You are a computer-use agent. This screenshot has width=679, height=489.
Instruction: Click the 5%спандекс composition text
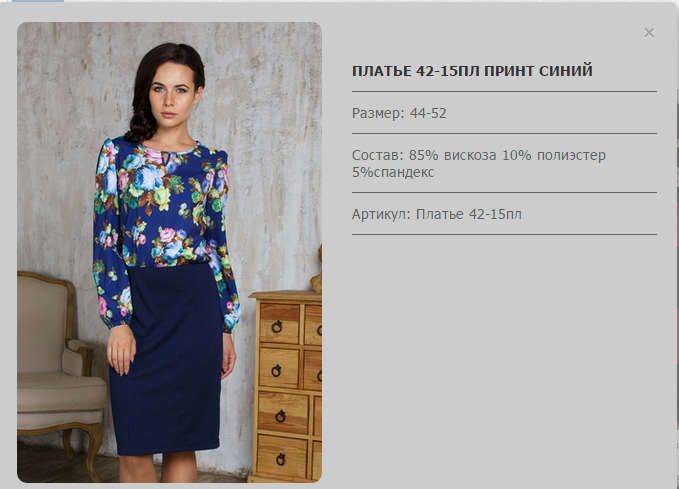point(393,172)
